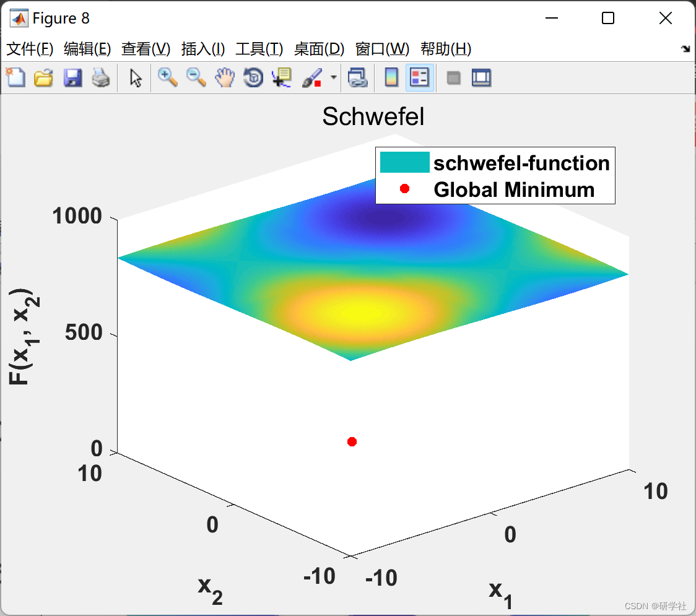Select the Brush data tool
The image size is (696, 616).
(312, 77)
